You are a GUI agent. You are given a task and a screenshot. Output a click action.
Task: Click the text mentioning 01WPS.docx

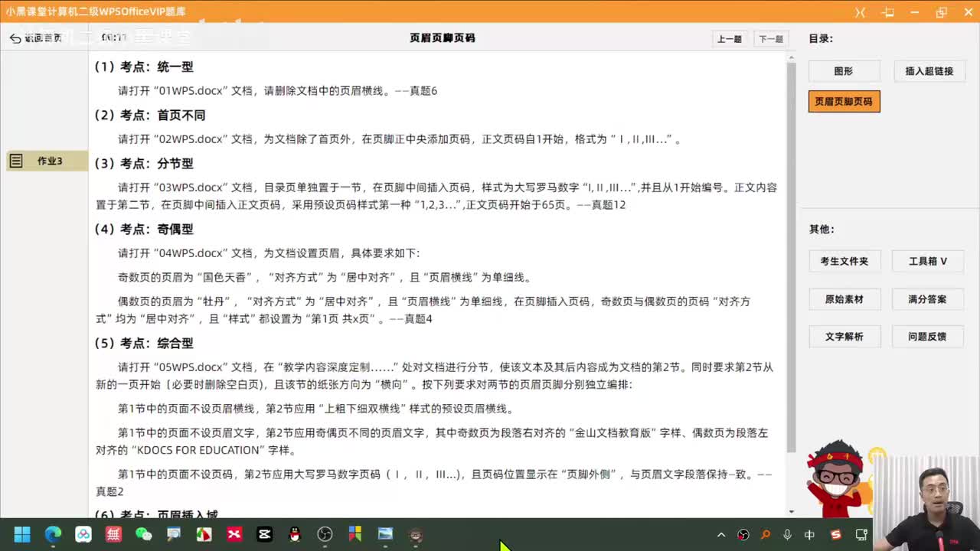point(277,90)
